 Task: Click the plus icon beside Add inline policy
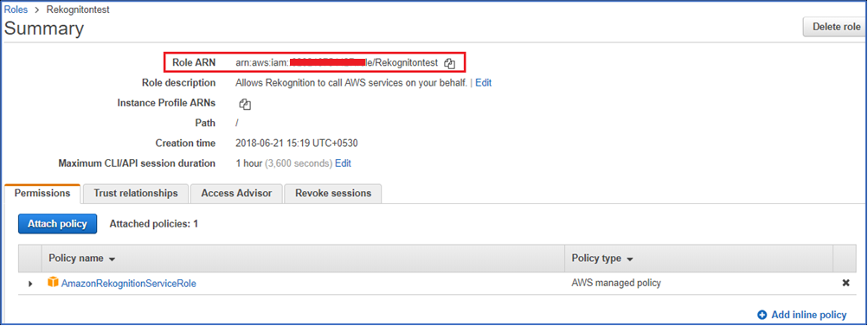click(x=762, y=315)
